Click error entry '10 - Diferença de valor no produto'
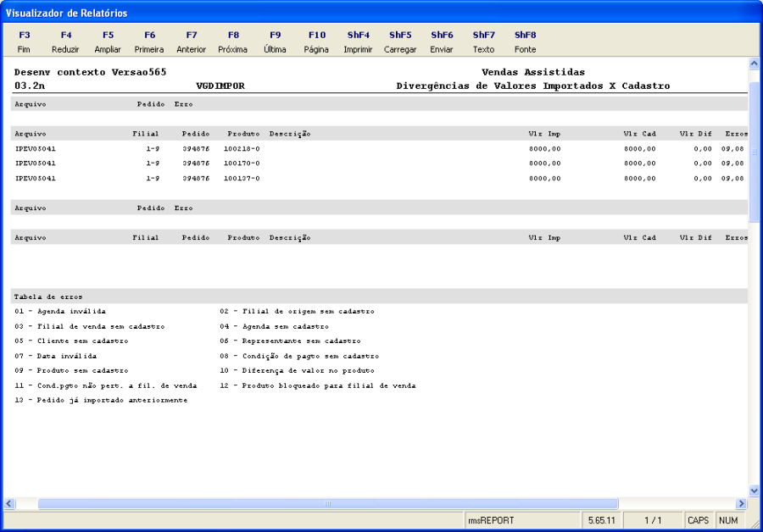763x532 pixels. (x=297, y=370)
